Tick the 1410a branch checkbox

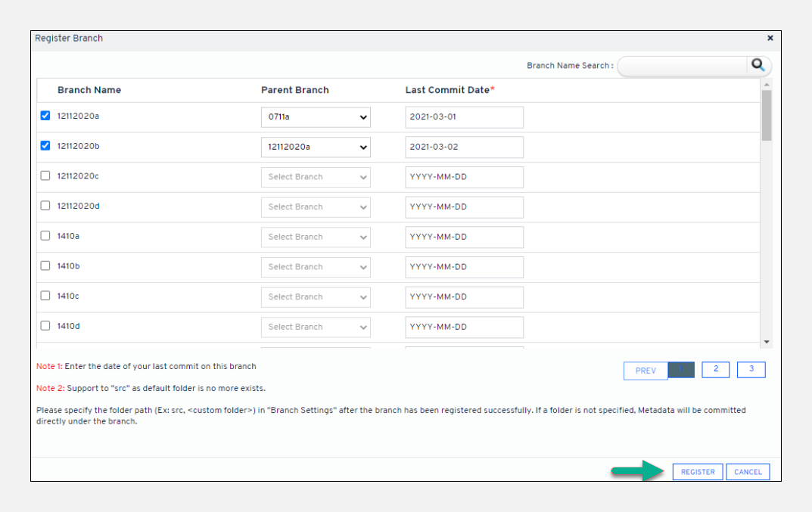coord(45,236)
